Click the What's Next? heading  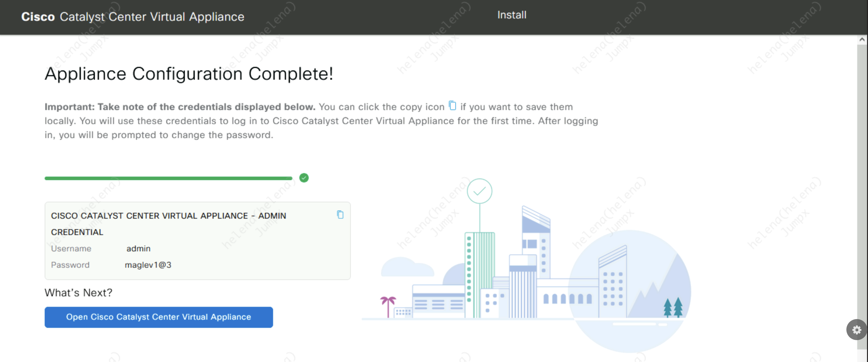tap(78, 293)
